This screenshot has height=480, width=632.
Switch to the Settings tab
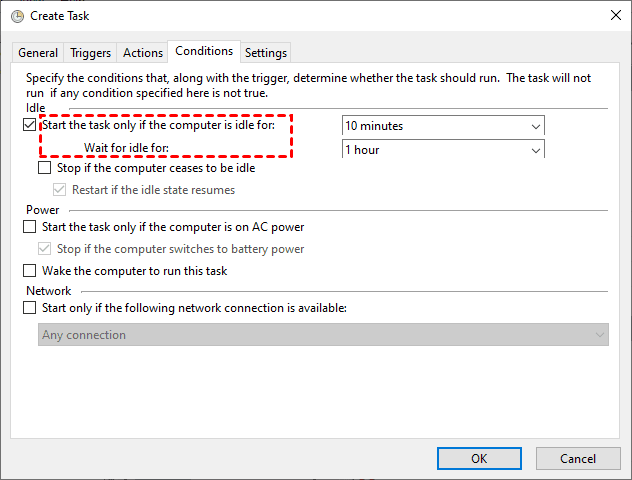pyautogui.click(x=265, y=53)
